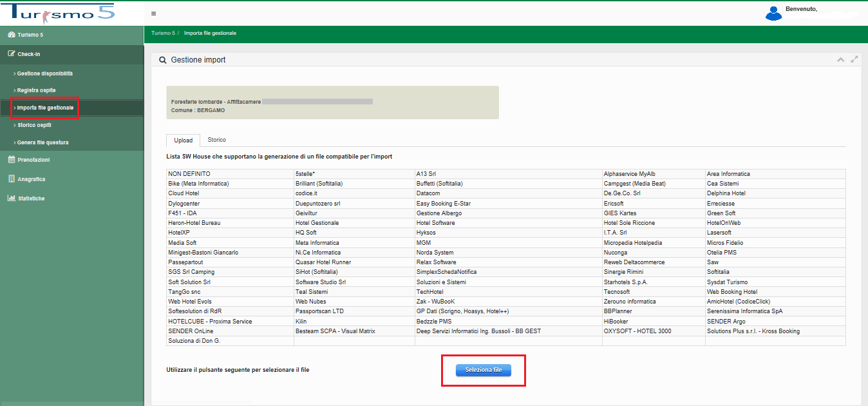
Task: Click the Area Informatica cell
Action: [x=775, y=174]
